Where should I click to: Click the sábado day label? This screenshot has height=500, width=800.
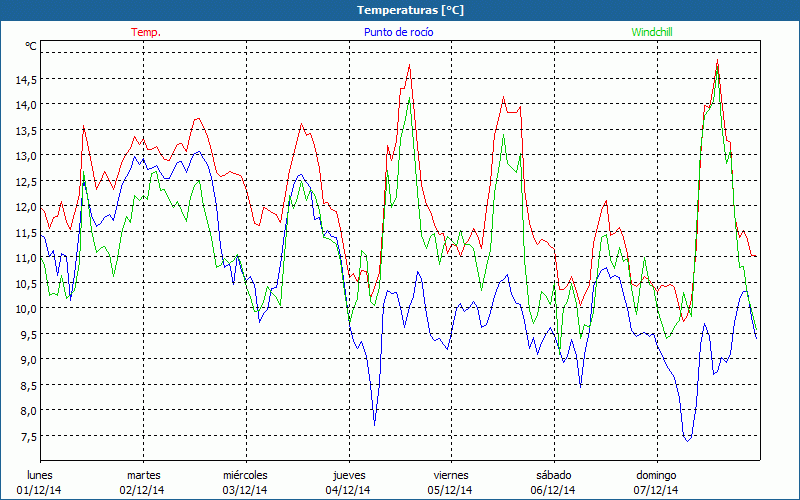[x=553, y=475]
